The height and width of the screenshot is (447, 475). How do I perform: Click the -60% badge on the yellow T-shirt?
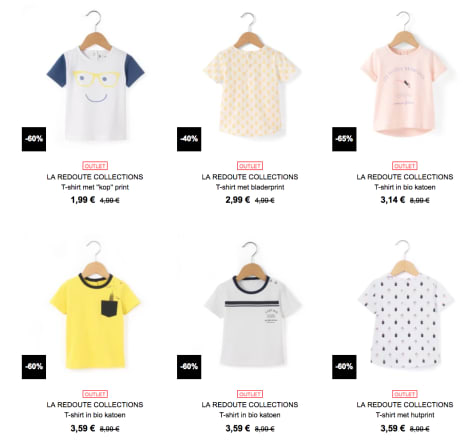pyautogui.click(x=34, y=367)
